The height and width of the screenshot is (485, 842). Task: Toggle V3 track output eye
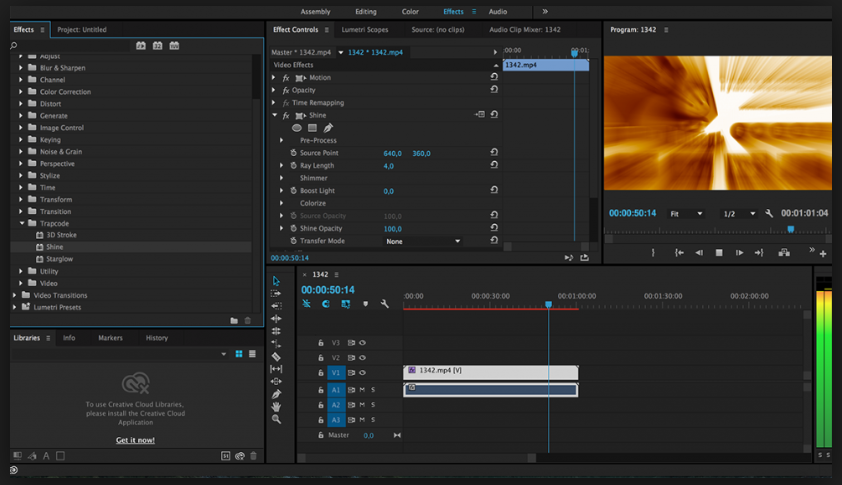pos(362,342)
